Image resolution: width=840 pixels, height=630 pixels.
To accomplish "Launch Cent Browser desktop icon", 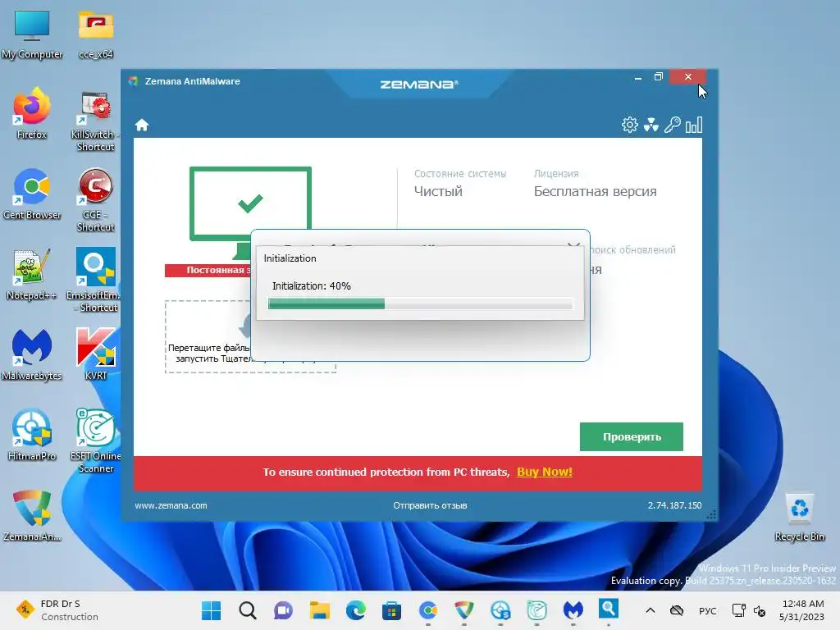I will (32, 194).
